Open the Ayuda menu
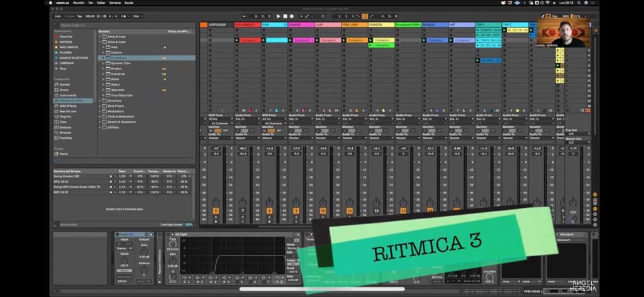The image size is (644, 297). (128, 3)
